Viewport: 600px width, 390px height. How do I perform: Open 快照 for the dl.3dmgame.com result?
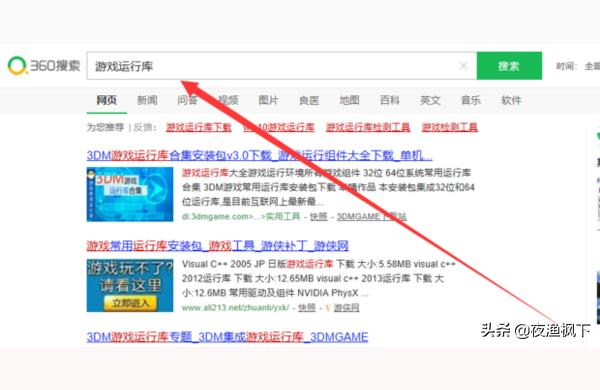tap(318, 217)
